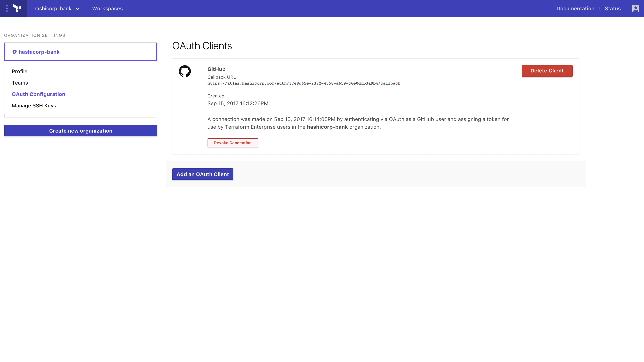The width and height of the screenshot is (644, 362).
Task: Select the Callback URL text
Action: [304, 83]
